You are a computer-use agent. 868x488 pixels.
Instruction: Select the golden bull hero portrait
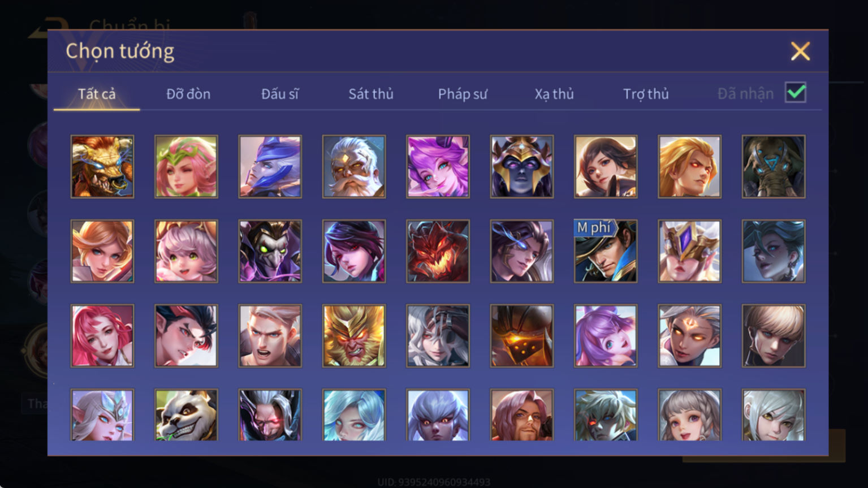point(102,166)
